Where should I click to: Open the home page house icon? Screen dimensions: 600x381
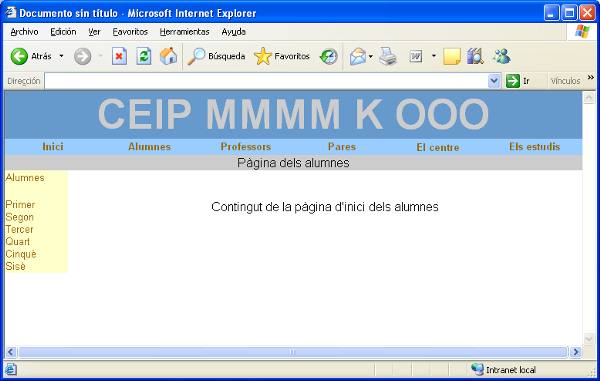168,56
